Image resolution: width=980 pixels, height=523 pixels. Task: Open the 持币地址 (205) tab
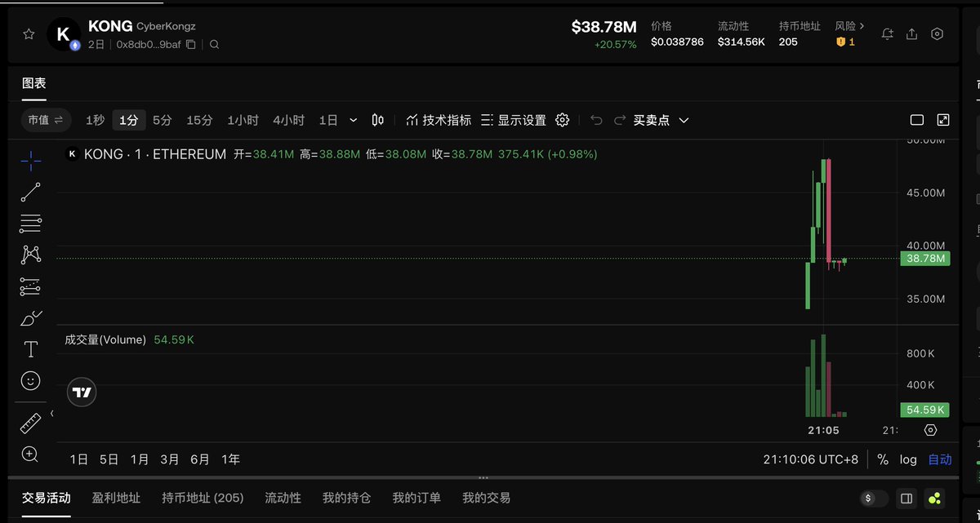click(x=203, y=498)
